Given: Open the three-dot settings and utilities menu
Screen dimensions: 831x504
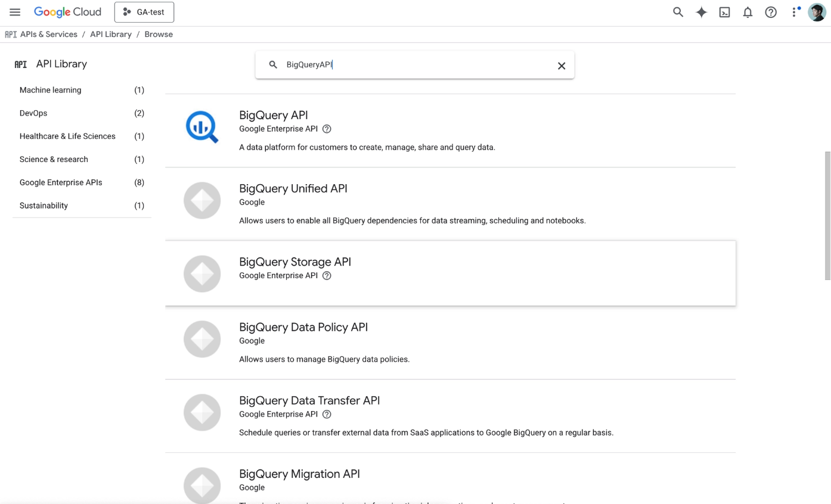Looking at the screenshot, I should (795, 12).
